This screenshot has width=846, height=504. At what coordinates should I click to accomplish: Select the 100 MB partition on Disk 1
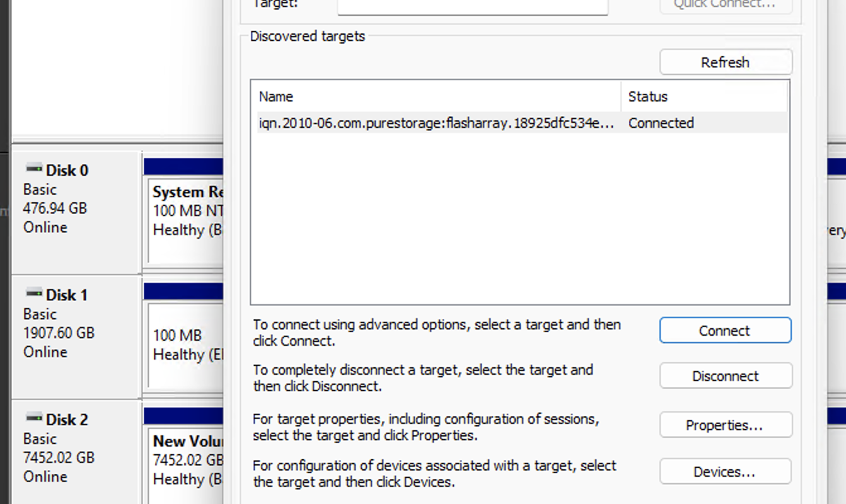[187, 344]
